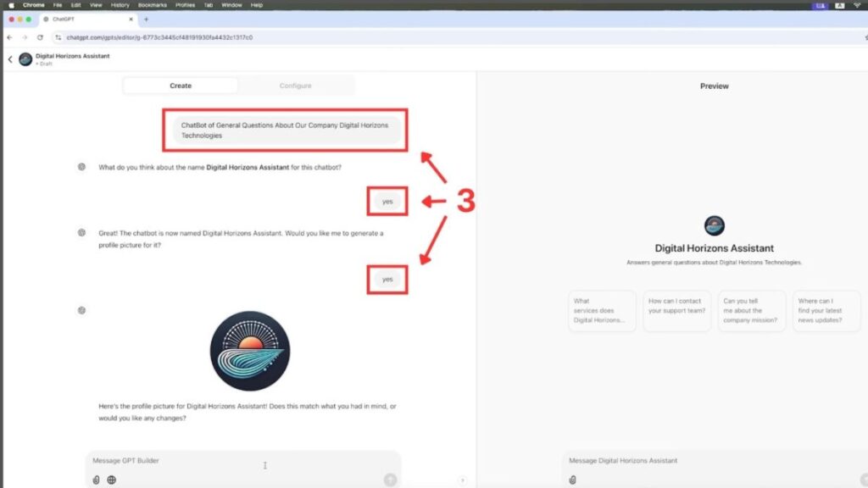Open the File menu

coord(58,5)
